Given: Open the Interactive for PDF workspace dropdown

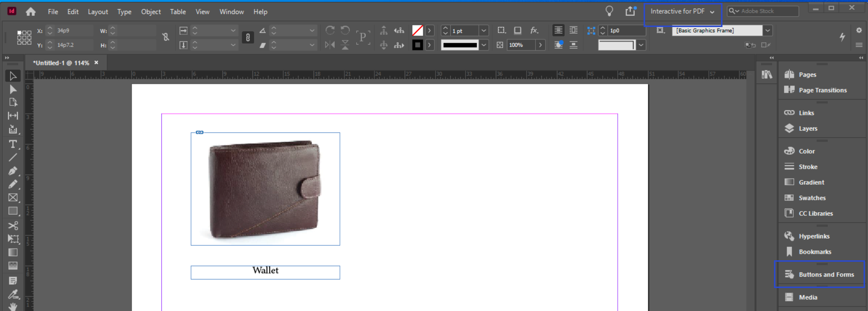Looking at the screenshot, I should 682,11.
